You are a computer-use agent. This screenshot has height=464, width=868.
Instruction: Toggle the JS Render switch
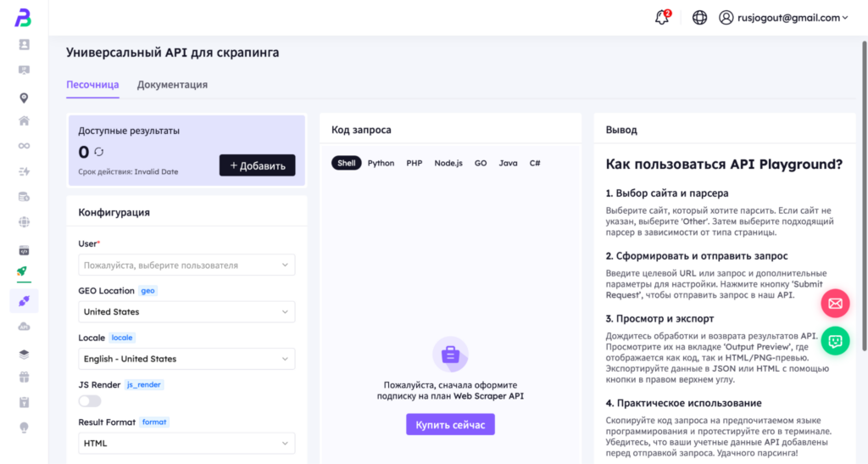90,401
